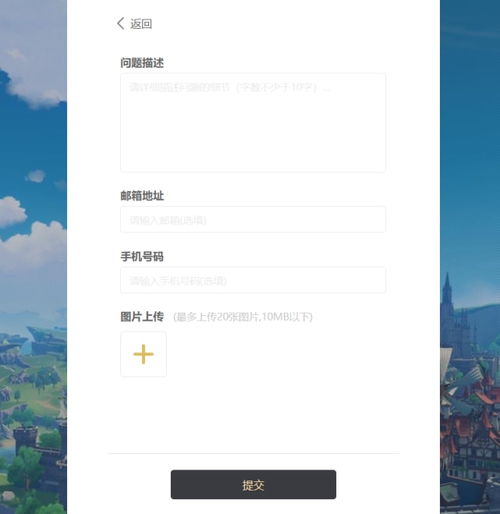Click the back chevron arrow icon
Viewport: 500px width, 514px height.
click(121, 24)
